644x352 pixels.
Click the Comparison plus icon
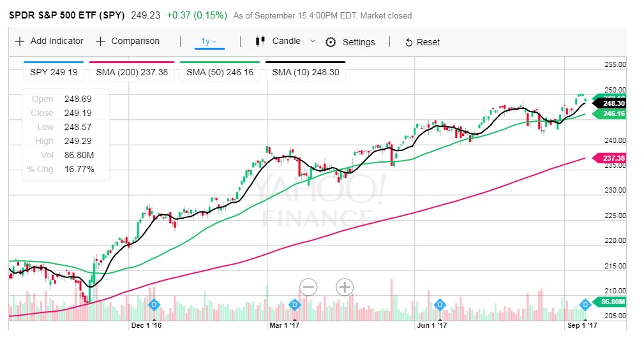(100, 41)
